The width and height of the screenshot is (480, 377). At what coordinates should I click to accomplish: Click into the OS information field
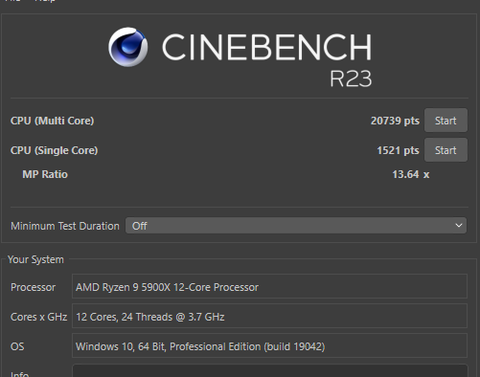click(270, 346)
